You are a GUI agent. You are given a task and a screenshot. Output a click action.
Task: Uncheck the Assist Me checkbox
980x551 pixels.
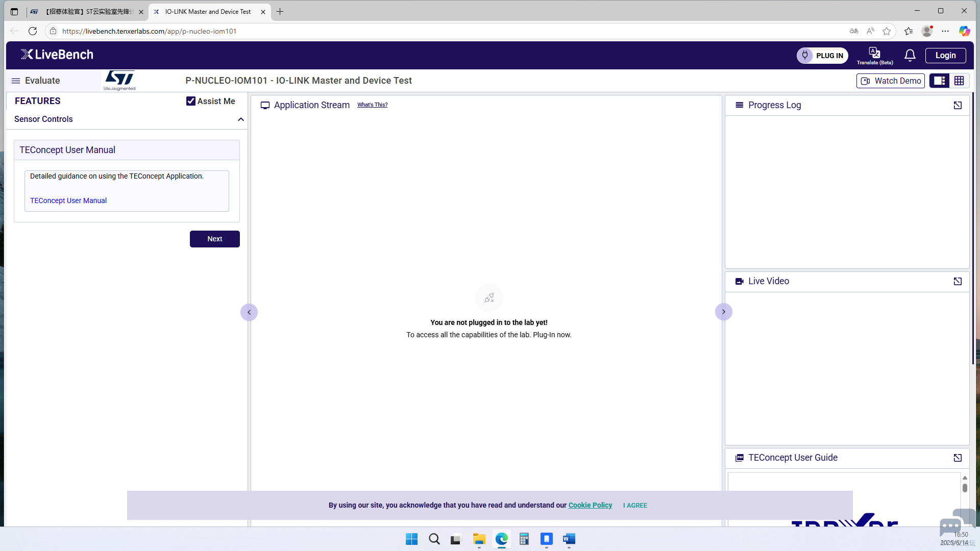coord(191,101)
